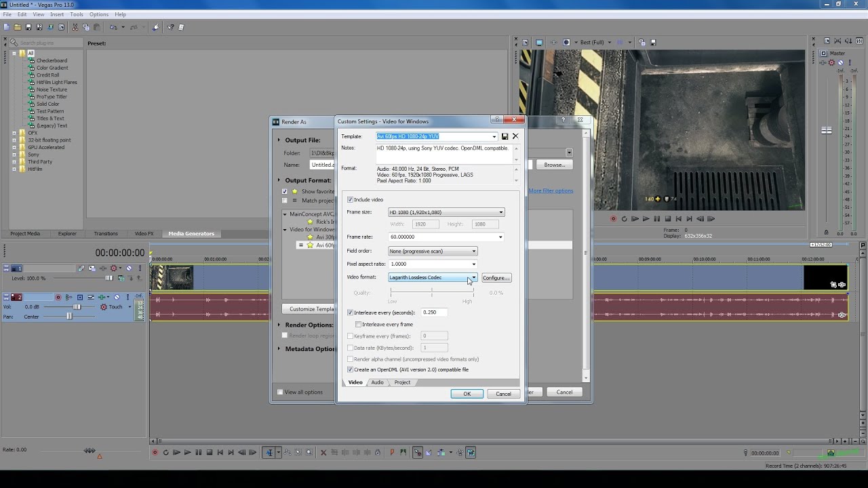Click the video preview external monitor icon

coord(539,42)
